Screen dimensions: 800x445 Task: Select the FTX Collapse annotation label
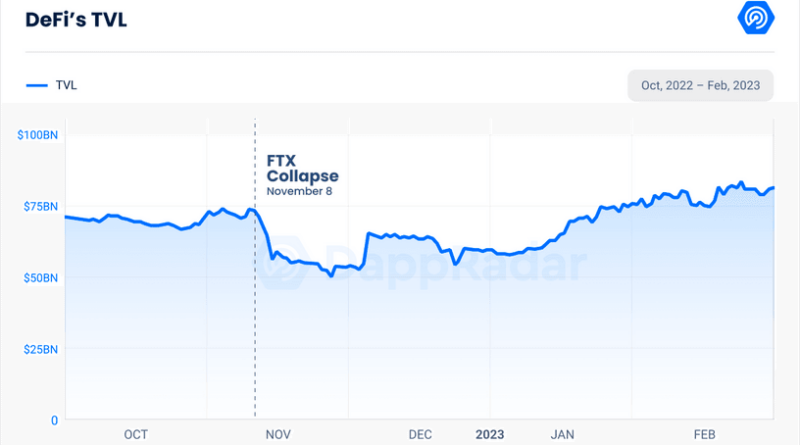click(301, 168)
